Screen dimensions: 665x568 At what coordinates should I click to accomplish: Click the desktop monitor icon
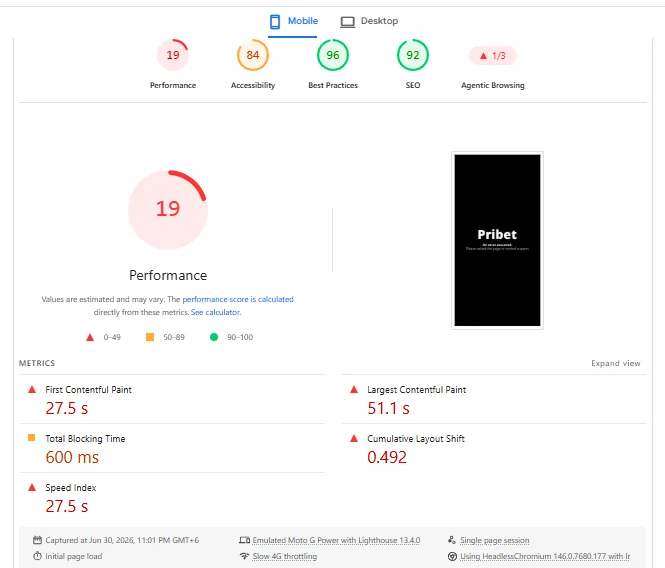pos(347,22)
